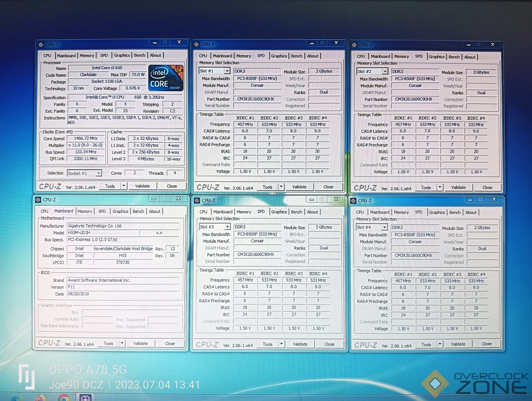Click the CPU-Z title icon in the Slot #3 window
532x401 pixels.
197,200
